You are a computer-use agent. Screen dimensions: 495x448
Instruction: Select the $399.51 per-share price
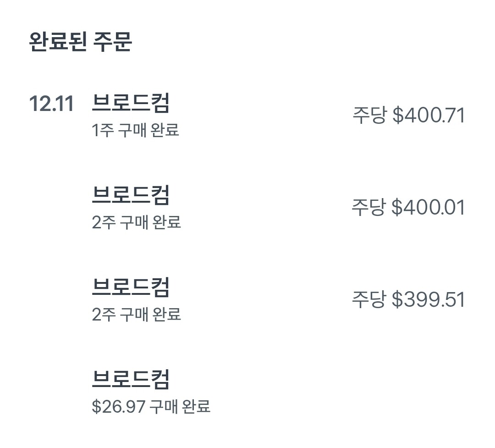click(428, 300)
